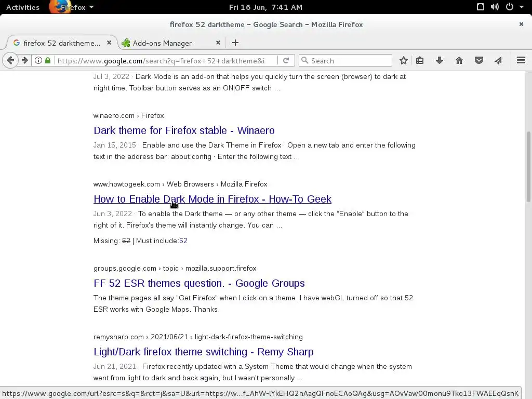Image resolution: width=532 pixels, height=399 pixels.
Task: Close the Add-ons Manager tab
Action: pos(218,43)
